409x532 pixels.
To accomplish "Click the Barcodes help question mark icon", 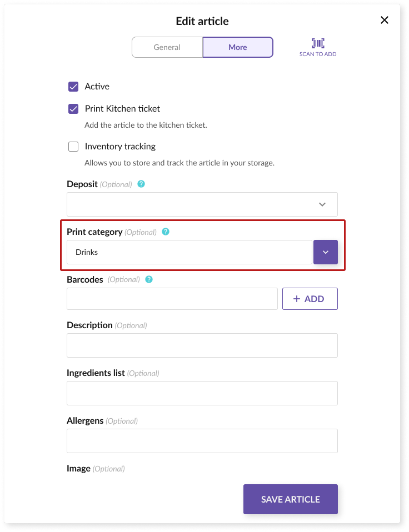I will 149,279.
